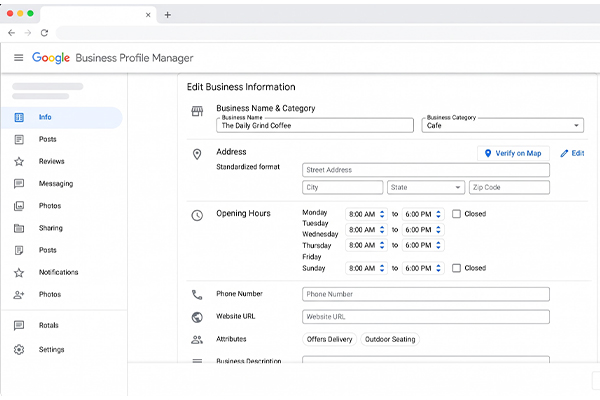Click the Street Address field
Screen dimensions: 600x400
click(426, 170)
